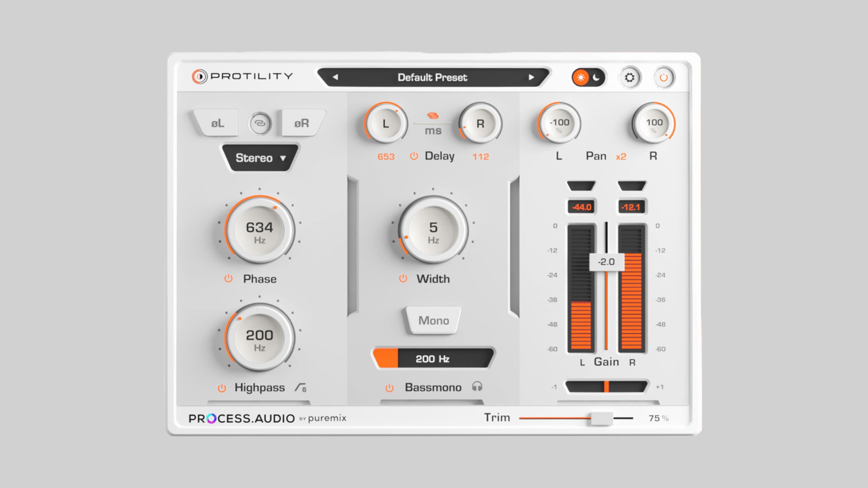
Task: Click the left delay value 653
Action: [386, 157]
